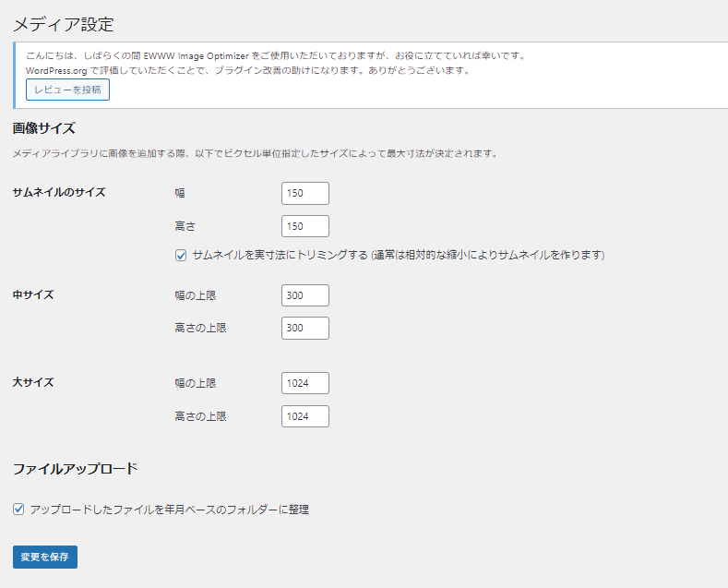Toggle 年月ベースのフォルダーに整理 checkbox
The image size is (728, 588).
[x=18, y=509]
